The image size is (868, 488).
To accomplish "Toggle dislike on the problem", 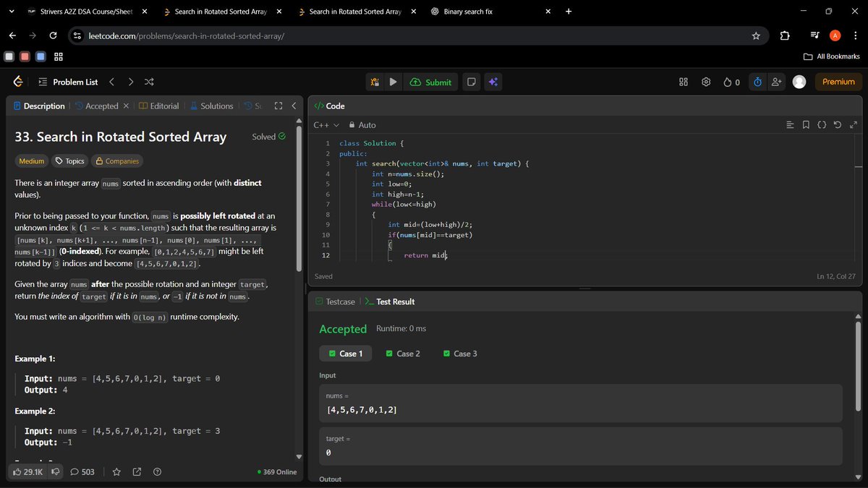I will [56, 471].
